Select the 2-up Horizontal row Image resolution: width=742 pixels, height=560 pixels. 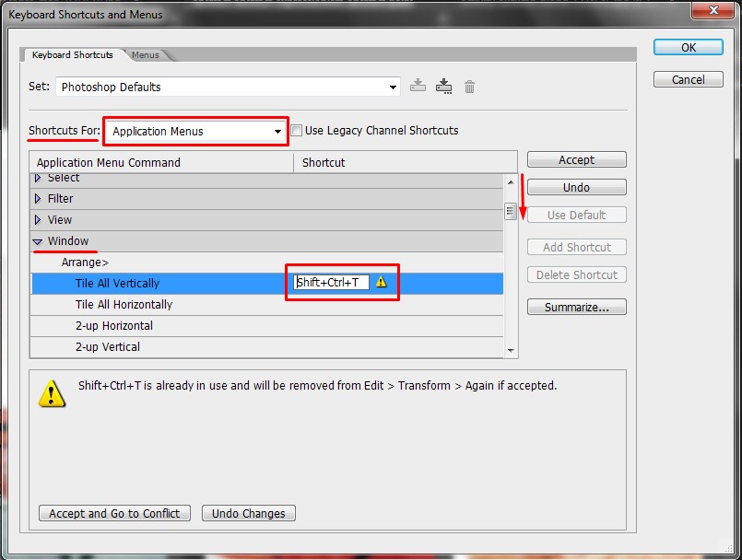(267, 326)
